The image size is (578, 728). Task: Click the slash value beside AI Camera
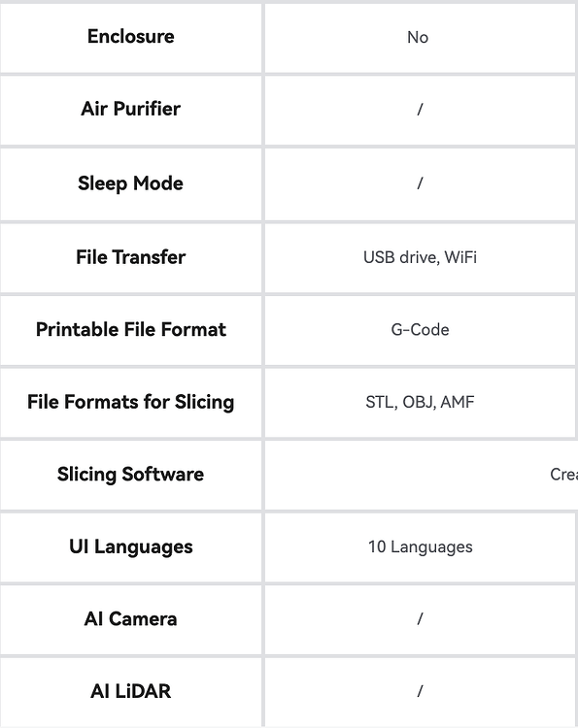tap(420, 619)
